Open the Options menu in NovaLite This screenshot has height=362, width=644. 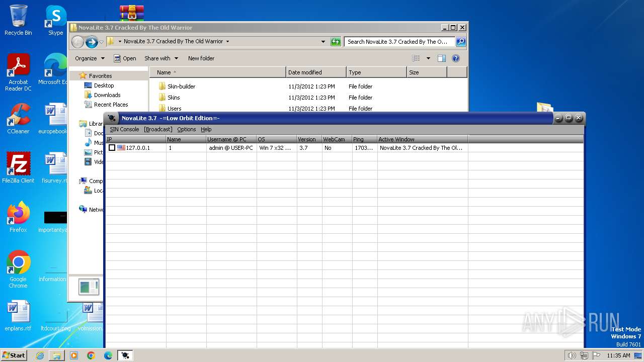[x=186, y=129]
